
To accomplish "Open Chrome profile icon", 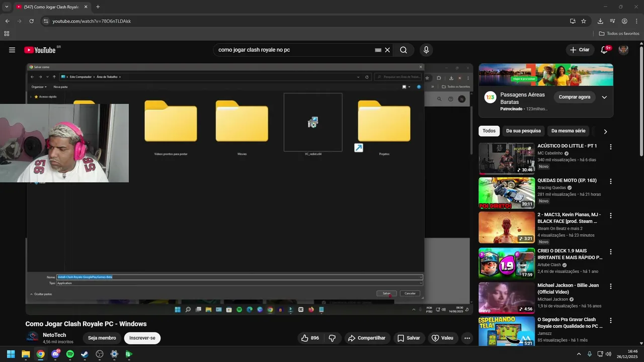I will 624,21.
